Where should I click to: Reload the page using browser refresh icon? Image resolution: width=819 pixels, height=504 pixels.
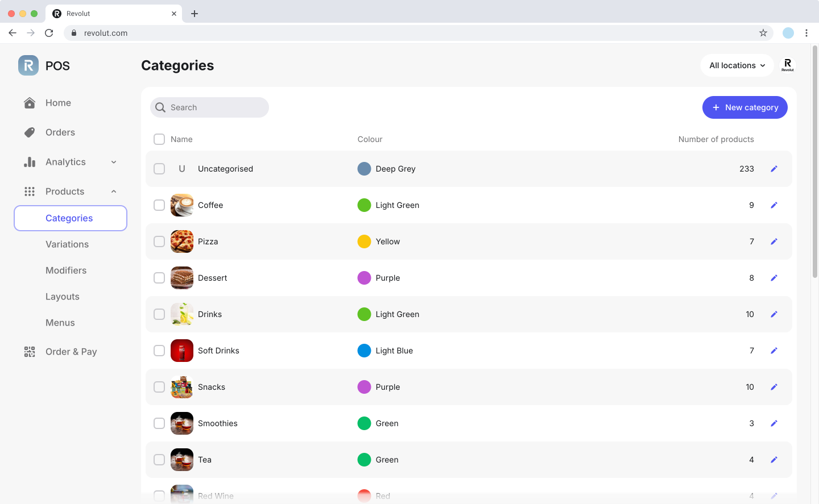point(49,33)
